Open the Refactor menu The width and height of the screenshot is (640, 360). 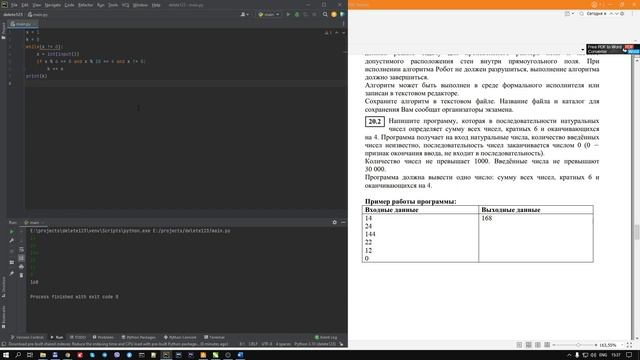pos(85,5)
